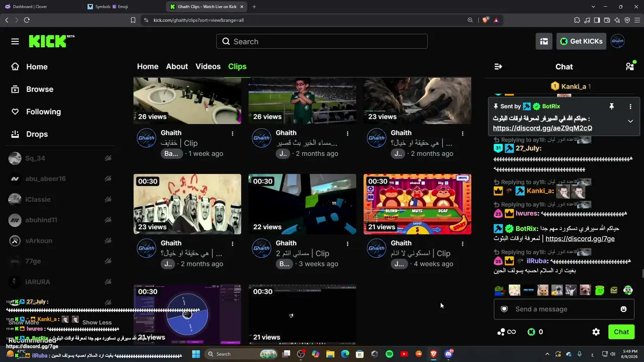Click the Kick Search field
644x362 pixels.
pos(322,42)
